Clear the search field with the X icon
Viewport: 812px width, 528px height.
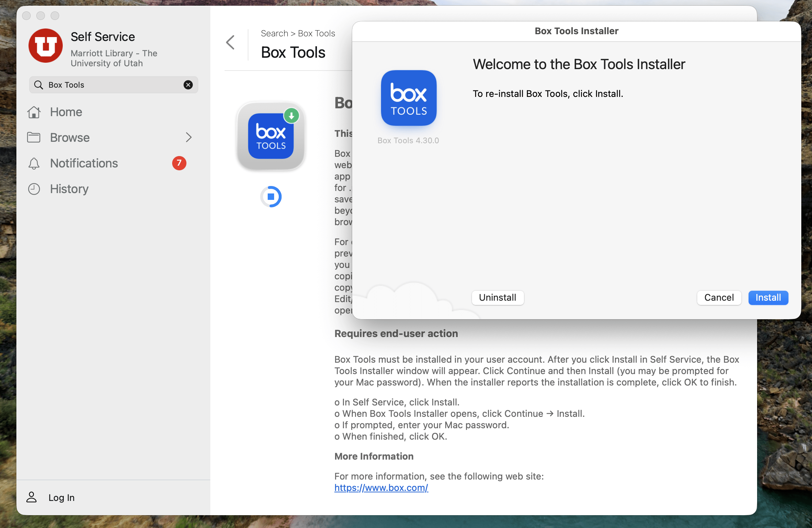click(x=188, y=85)
